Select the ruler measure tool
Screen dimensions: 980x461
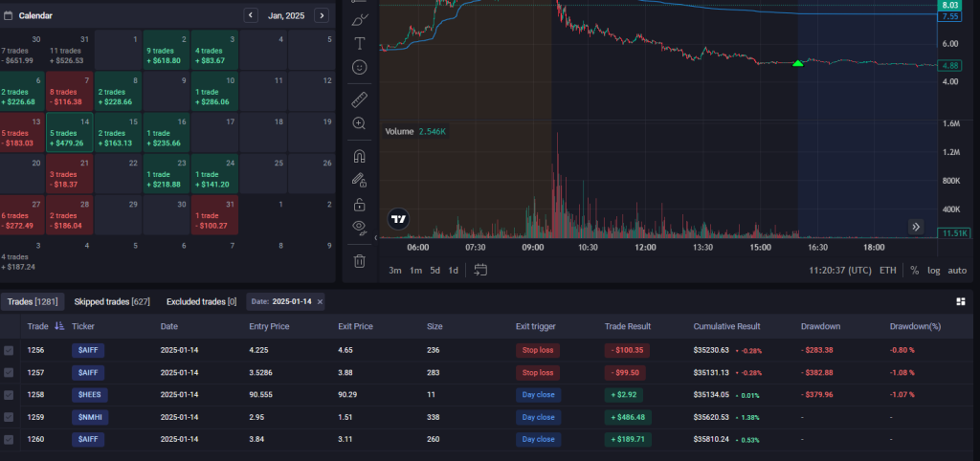pos(360,99)
